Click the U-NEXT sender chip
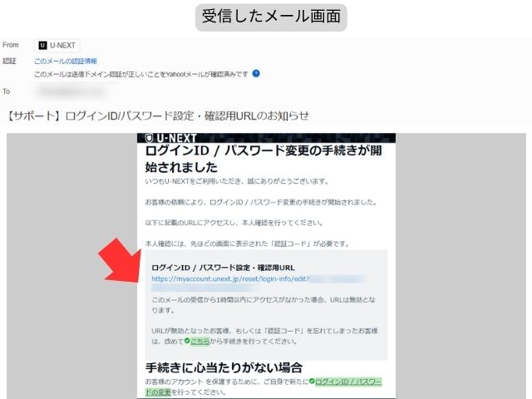 (57, 46)
